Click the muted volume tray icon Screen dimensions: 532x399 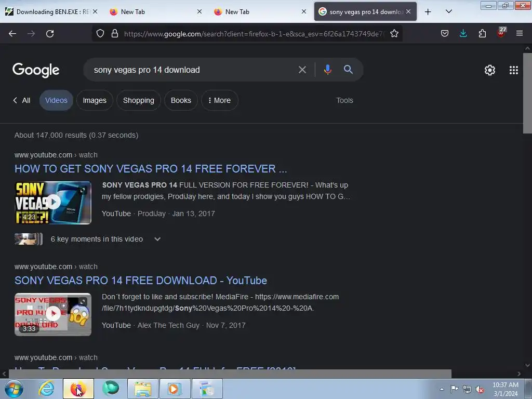480,389
